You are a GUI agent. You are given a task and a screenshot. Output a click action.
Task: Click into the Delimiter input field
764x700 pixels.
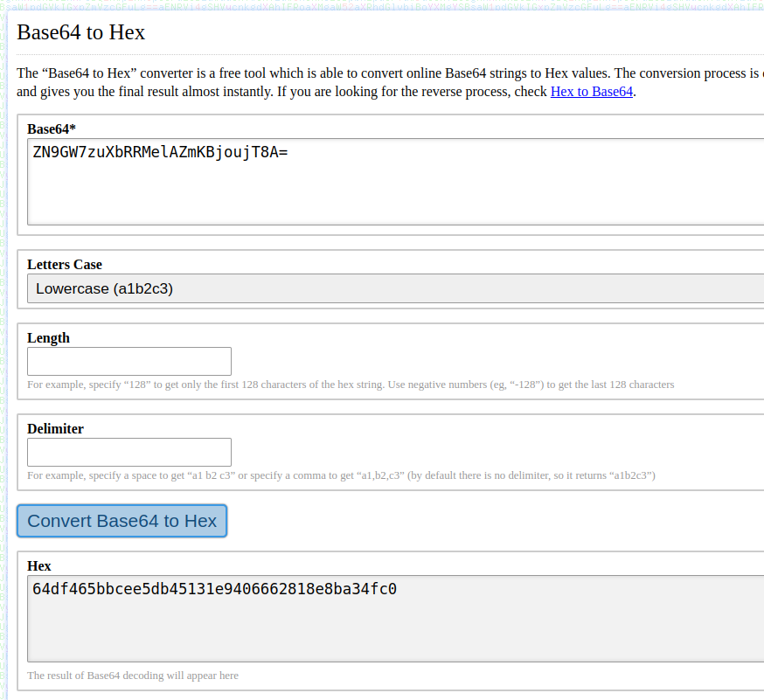[x=129, y=452]
